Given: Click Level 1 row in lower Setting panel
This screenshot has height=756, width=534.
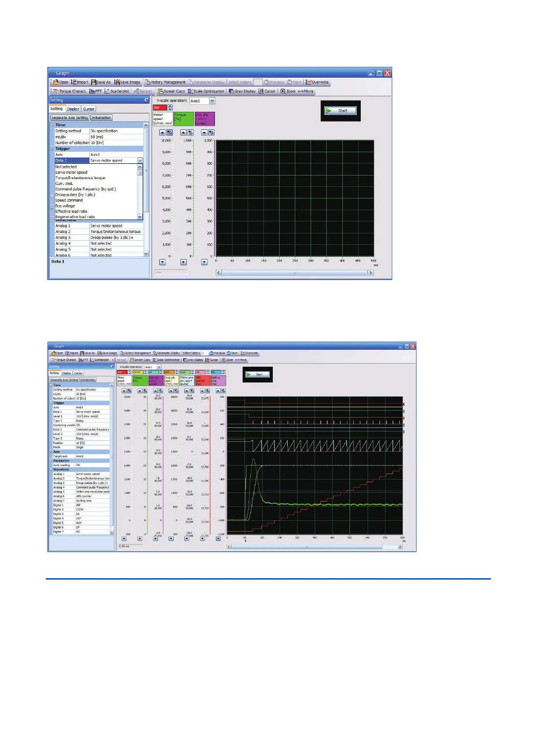Looking at the screenshot, I should pyautogui.click(x=81, y=416).
